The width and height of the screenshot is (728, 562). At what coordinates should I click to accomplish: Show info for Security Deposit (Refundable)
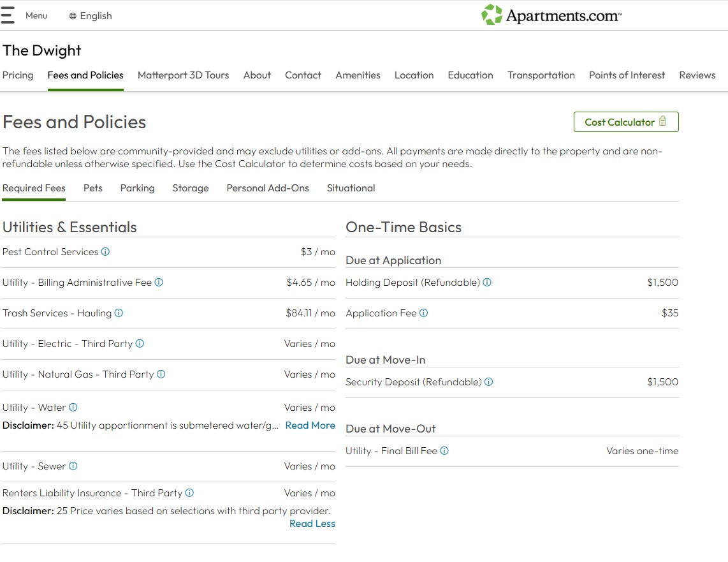pos(489,382)
